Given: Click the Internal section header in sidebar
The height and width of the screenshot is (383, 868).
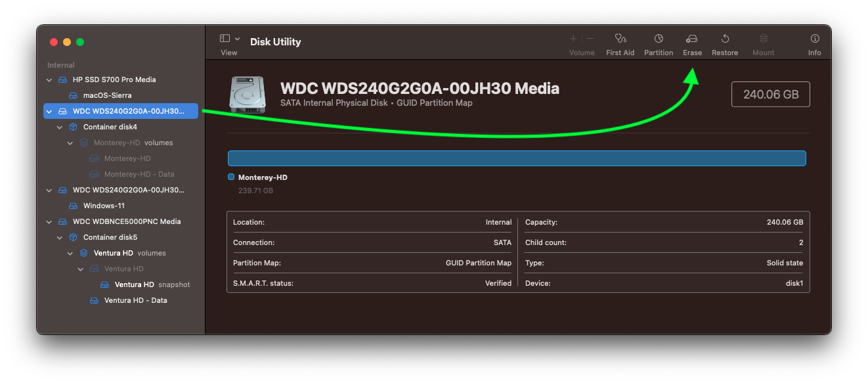Looking at the screenshot, I should pos(61,65).
